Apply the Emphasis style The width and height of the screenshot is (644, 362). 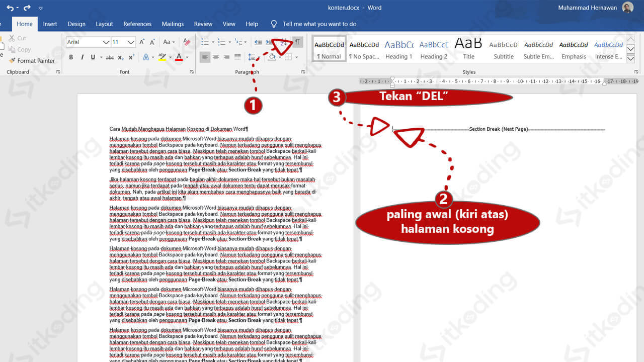(x=574, y=49)
